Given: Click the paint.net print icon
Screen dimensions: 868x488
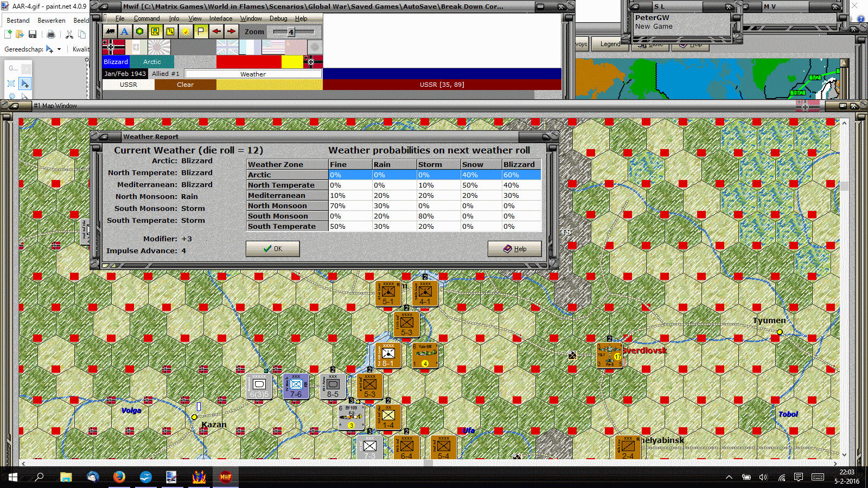Looking at the screenshot, I should 51,34.
